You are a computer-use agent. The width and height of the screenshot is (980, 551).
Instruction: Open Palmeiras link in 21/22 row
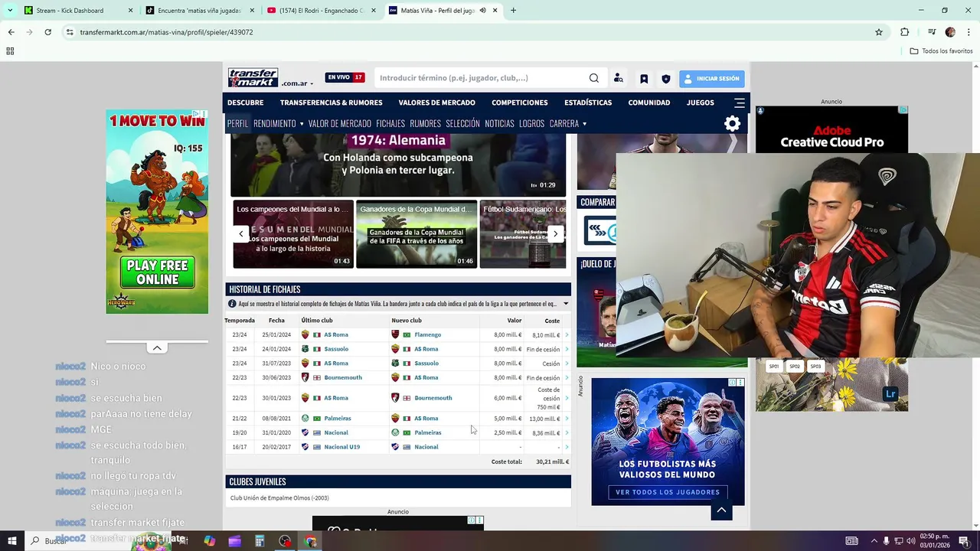coord(338,419)
